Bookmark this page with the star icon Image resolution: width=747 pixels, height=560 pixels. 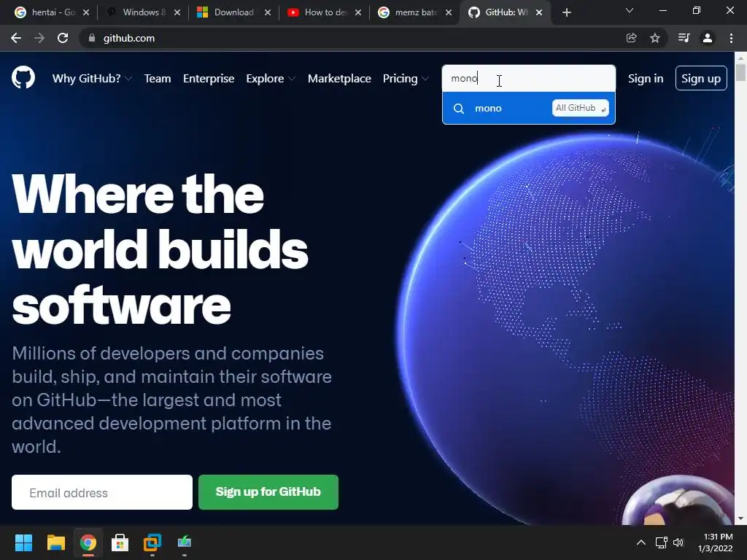coord(655,38)
